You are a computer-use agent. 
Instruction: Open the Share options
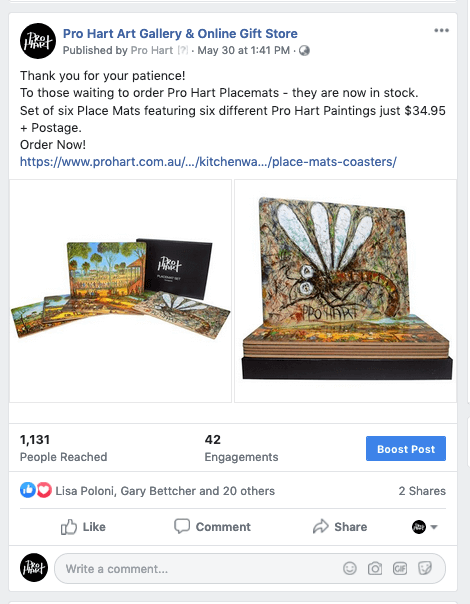pyautogui.click(x=339, y=527)
